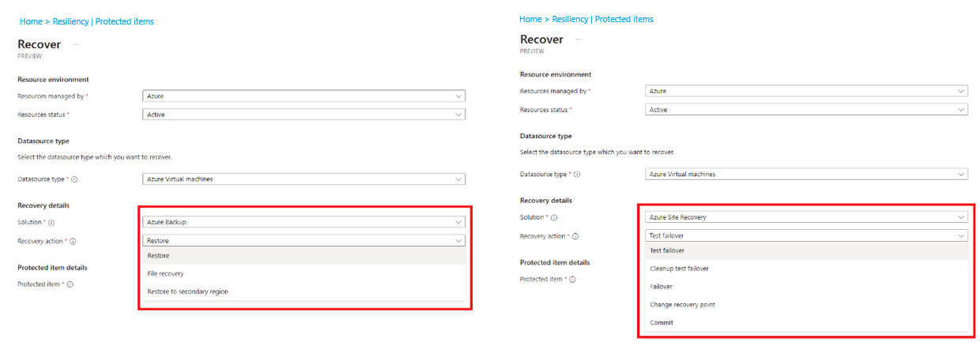
Task: Open Resources status dropdown in Azure Backup panel
Action: pyautogui.click(x=303, y=115)
